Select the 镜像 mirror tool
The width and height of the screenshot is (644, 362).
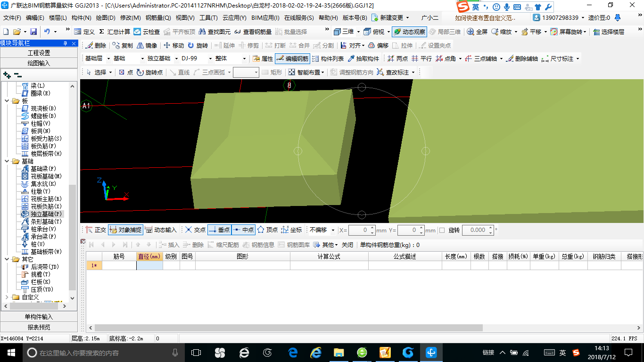[147, 46]
